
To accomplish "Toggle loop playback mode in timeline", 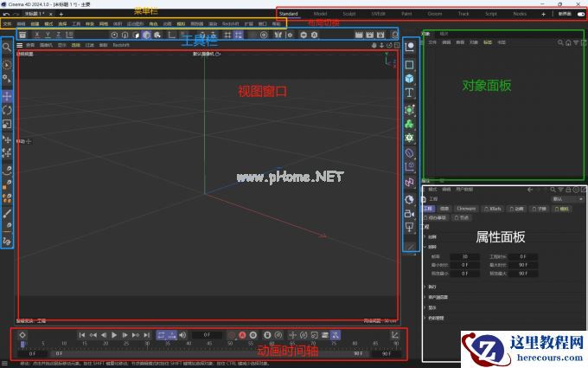I will (x=161, y=335).
